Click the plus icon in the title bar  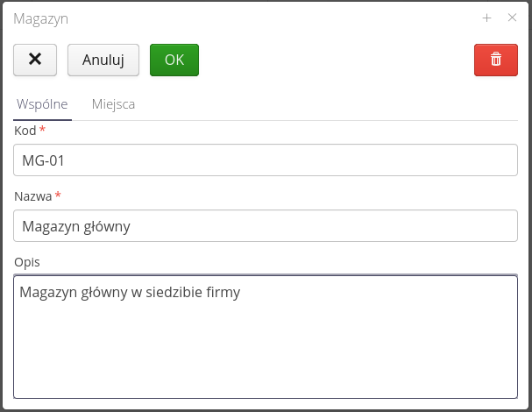coord(486,18)
